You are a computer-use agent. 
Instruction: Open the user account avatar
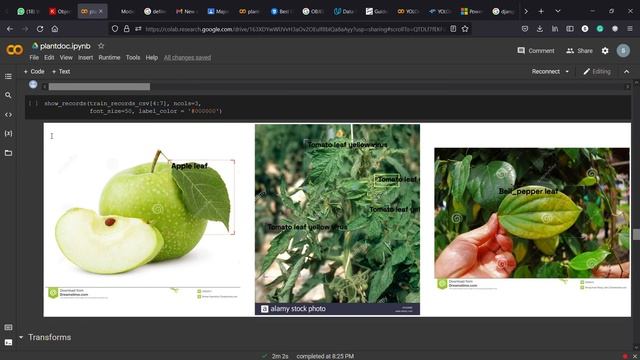pos(623,51)
